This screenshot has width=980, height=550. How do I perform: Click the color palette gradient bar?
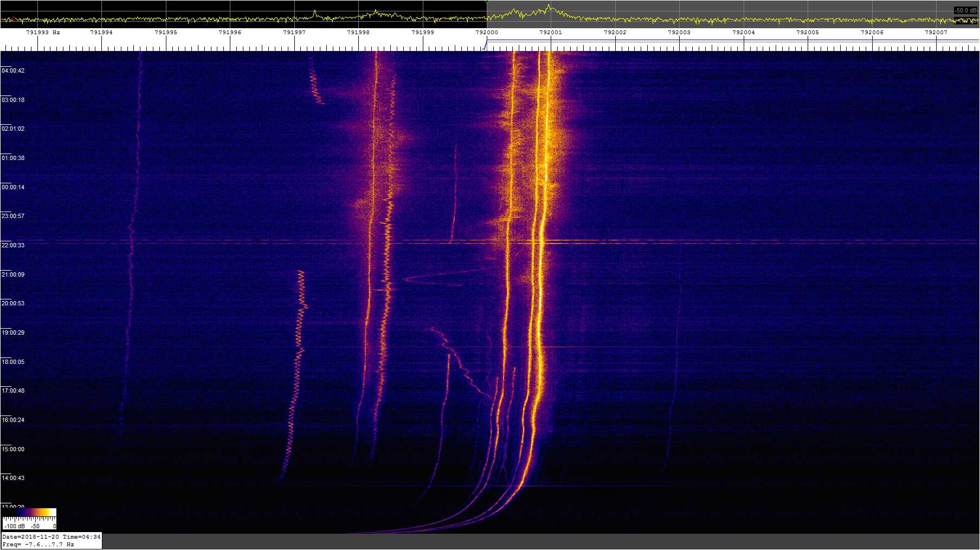[x=30, y=512]
